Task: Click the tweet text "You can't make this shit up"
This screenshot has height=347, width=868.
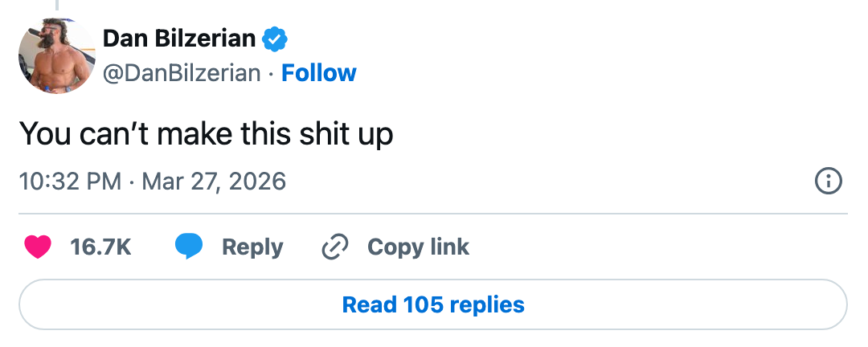Action: pos(206,133)
